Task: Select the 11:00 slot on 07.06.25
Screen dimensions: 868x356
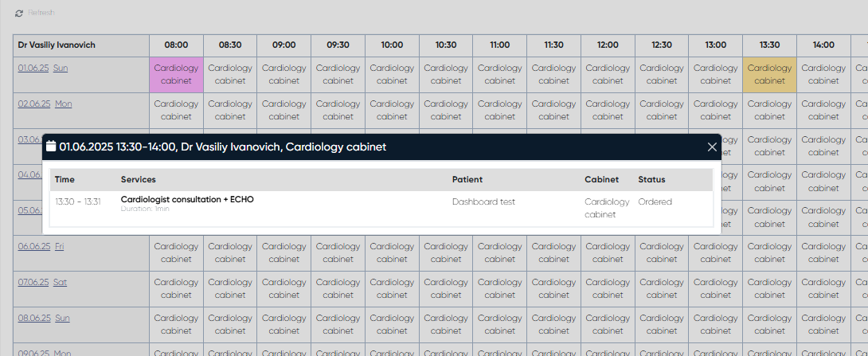Action: [499, 288]
